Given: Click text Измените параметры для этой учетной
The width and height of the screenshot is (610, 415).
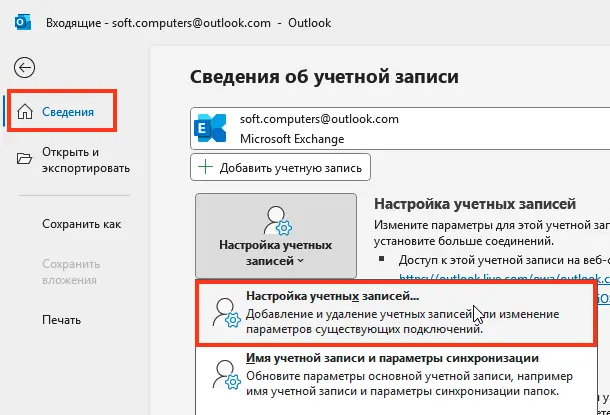Looking at the screenshot, I should [x=492, y=225].
